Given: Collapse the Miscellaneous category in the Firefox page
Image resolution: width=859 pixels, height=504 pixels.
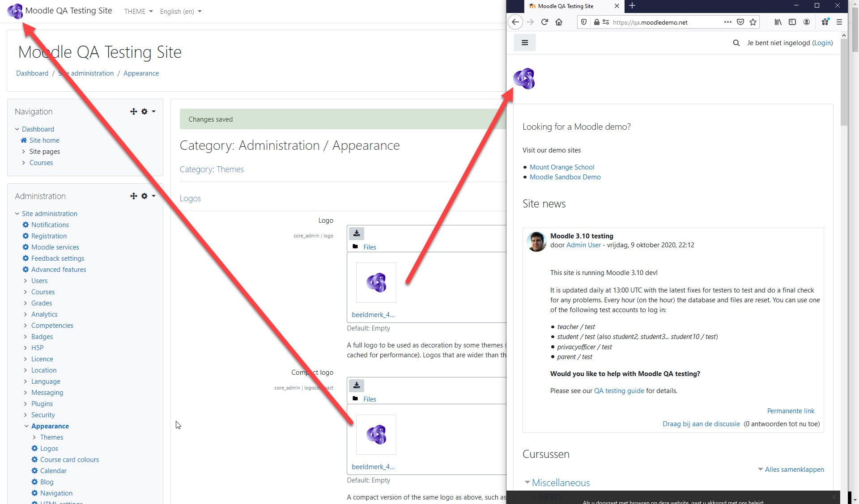Looking at the screenshot, I should tap(527, 482).
